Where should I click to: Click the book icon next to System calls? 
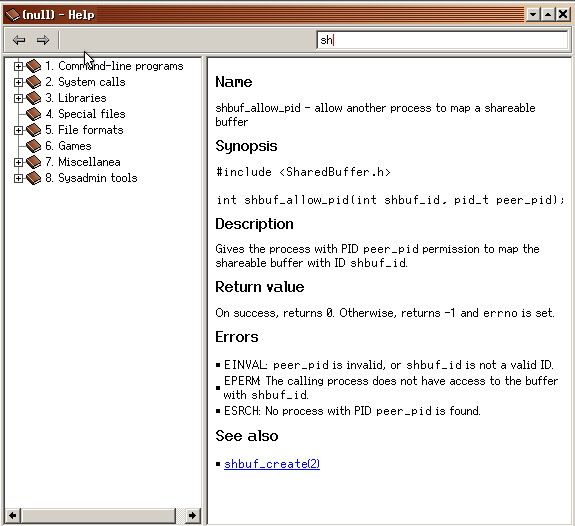click(33, 82)
